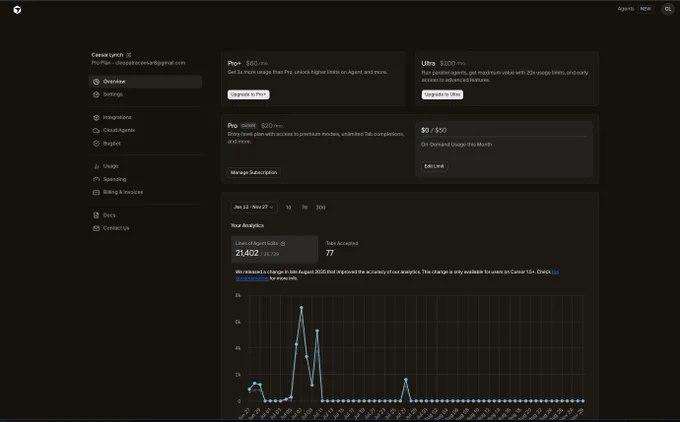Click the Edit Limit button
680x422 pixels.
coord(434,166)
